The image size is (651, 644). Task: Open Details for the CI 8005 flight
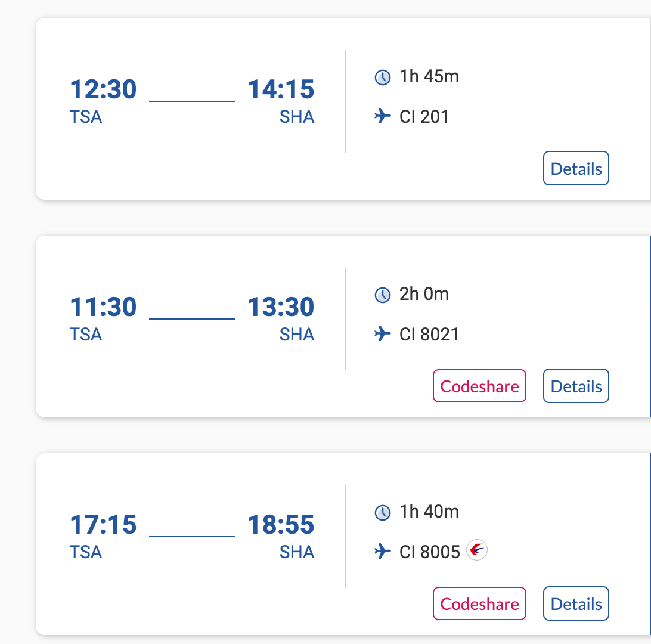576,604
